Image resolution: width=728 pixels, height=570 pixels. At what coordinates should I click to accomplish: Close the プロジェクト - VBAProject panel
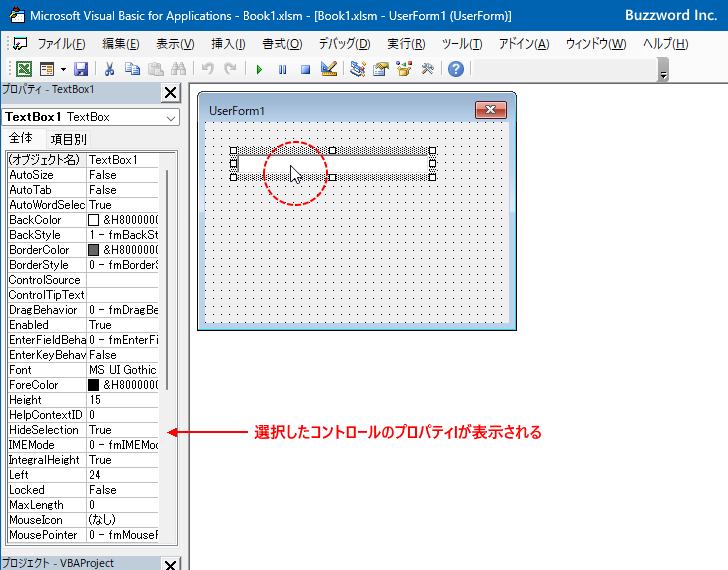point(170,564)
